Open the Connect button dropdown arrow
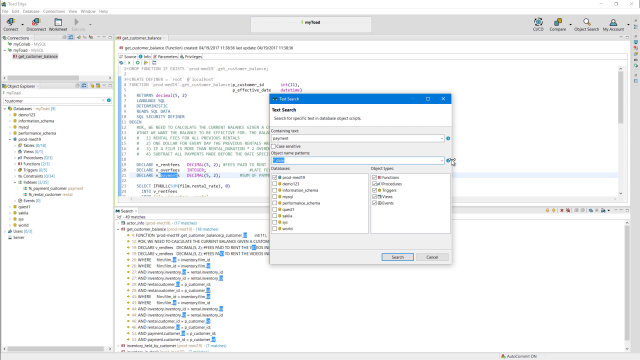 [22, 24]
